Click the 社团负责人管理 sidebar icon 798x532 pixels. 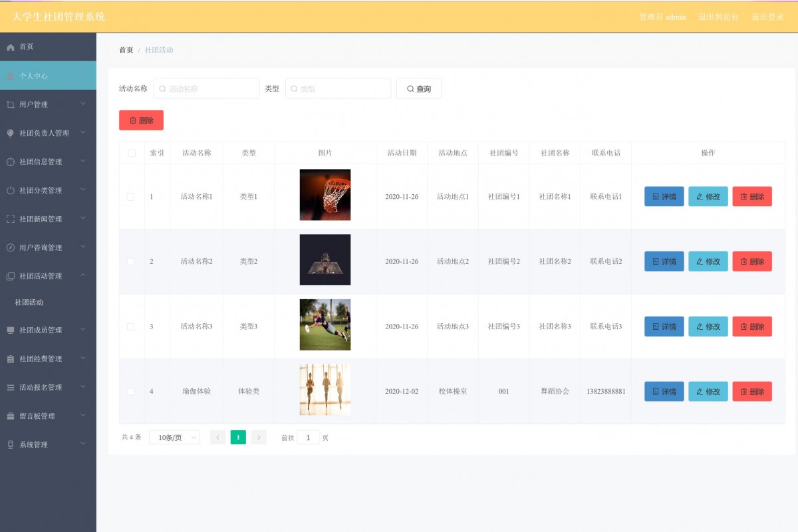point(9,132)
